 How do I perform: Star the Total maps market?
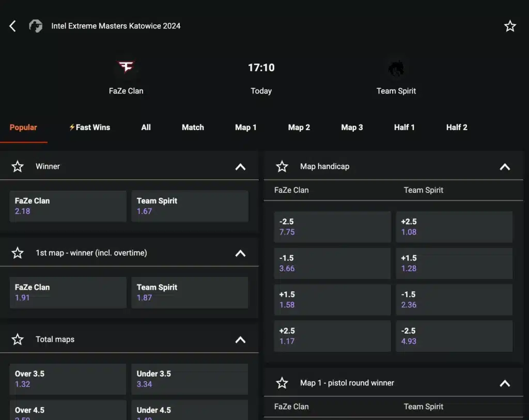pos(18,339)
